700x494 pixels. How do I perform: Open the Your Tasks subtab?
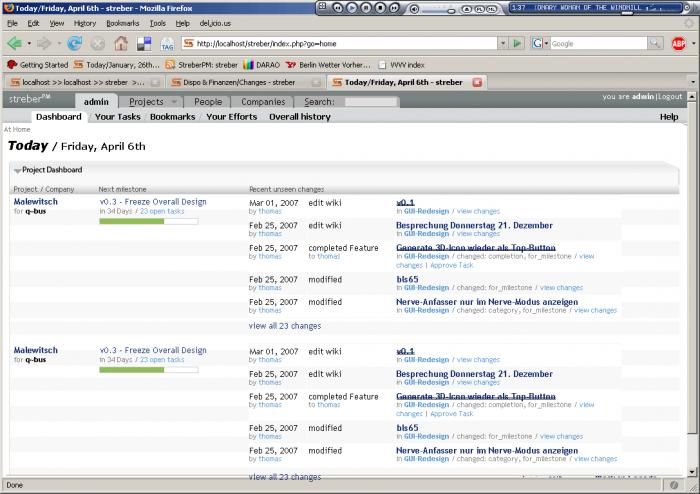(x=117, y=117)
